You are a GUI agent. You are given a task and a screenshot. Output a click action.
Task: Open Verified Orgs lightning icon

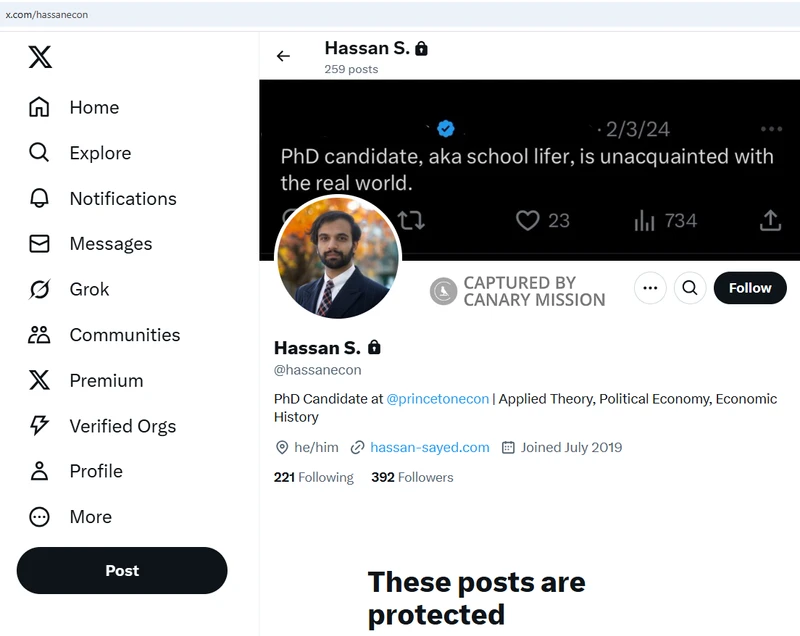(39, 426)
